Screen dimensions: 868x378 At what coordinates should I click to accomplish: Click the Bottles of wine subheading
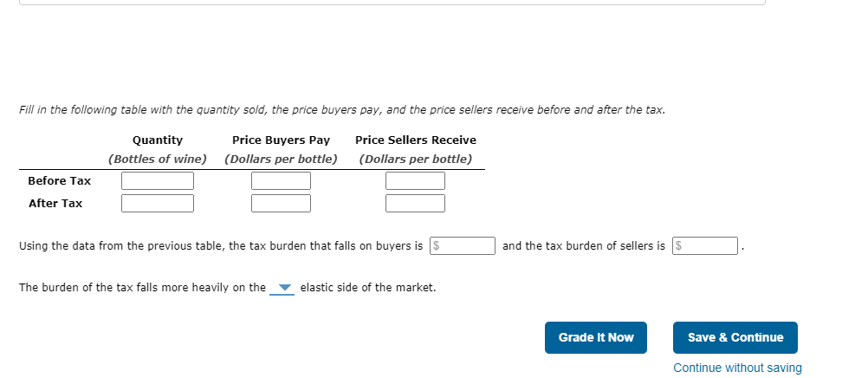157,159
